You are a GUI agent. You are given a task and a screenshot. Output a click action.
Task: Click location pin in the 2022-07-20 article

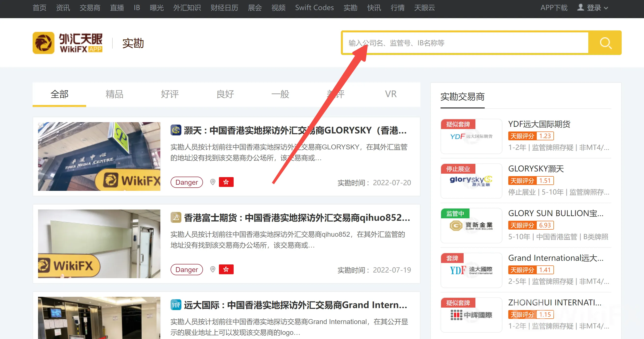click(213, 182)
